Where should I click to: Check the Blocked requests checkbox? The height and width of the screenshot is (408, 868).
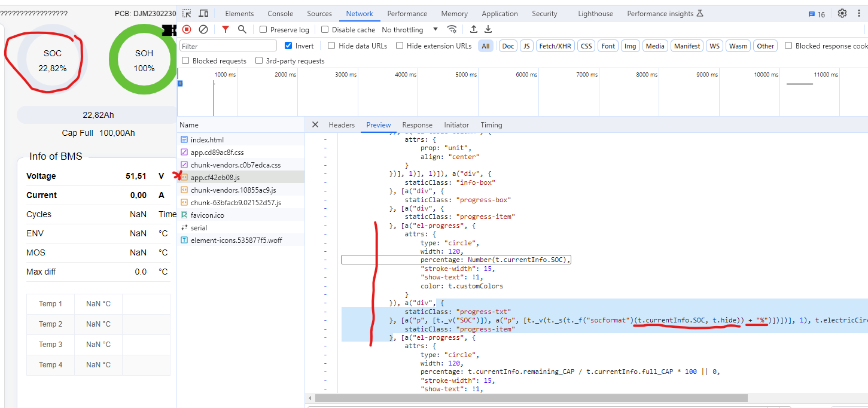coord(185,60)
